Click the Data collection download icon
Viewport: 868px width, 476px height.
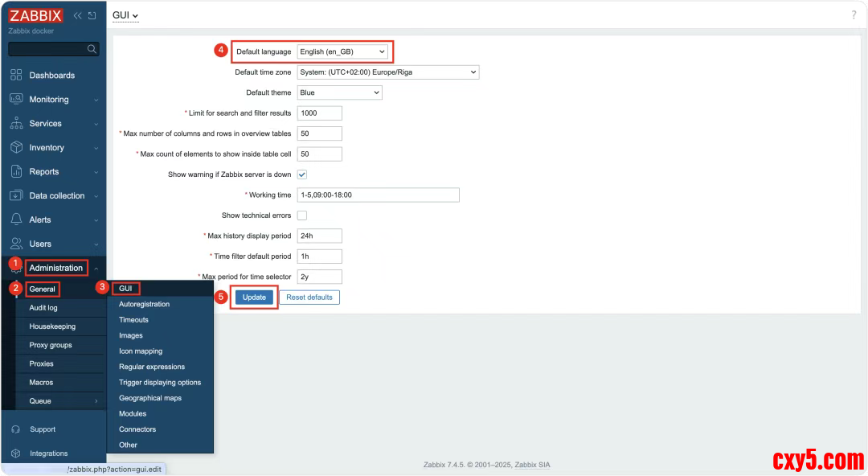point(15,195)
